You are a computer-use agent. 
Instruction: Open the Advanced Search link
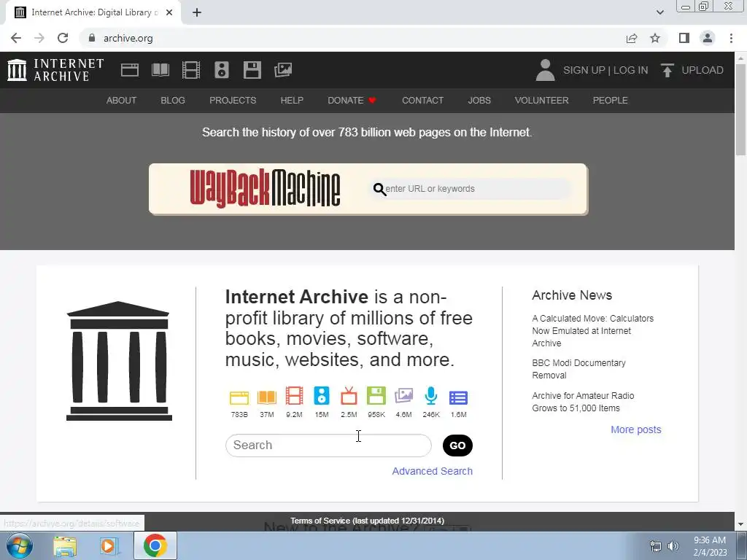[x=432, y=471]
